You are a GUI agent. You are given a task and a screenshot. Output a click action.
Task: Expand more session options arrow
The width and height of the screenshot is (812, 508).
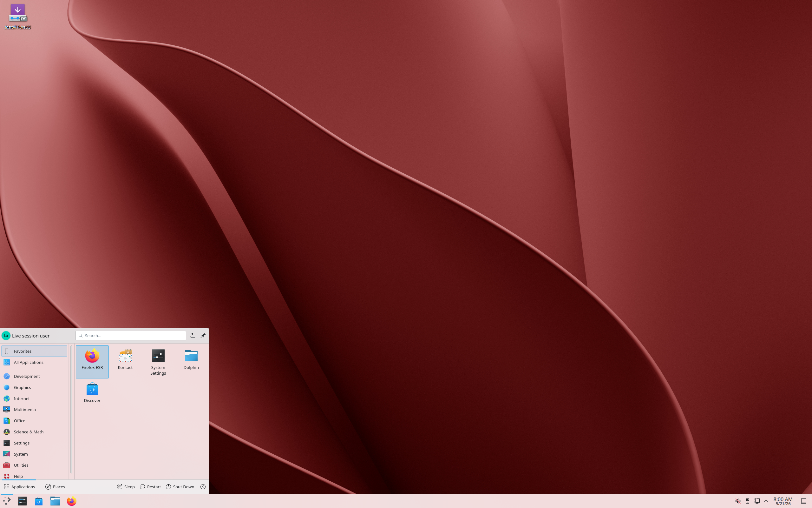pyautogui.click(x=203, y=486)
